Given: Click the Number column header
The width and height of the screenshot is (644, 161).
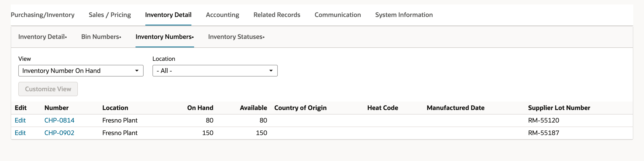Looking at the screenshot, I should point(57,108).
